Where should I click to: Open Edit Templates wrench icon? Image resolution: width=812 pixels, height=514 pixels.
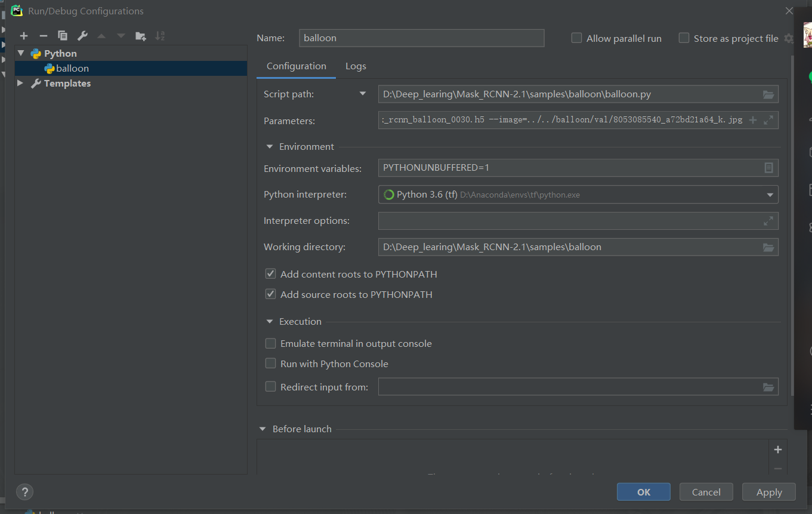coord(82,36)
